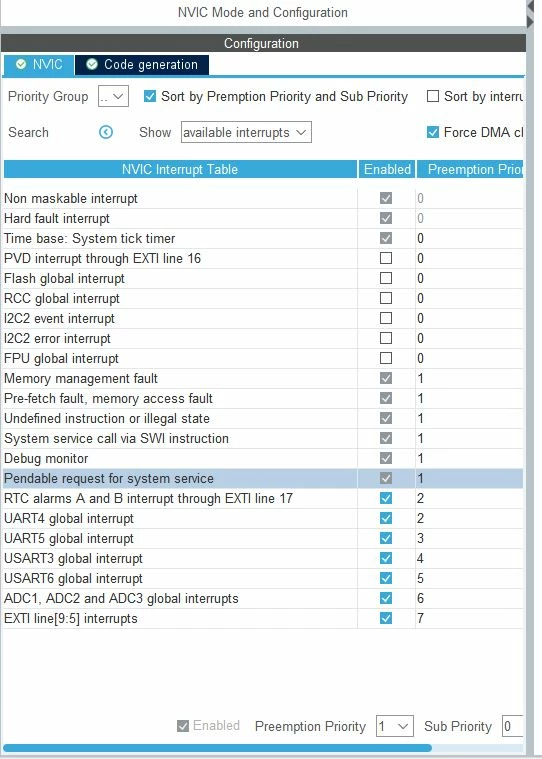Select the NVIC tab
The image size is (542, 759).
39,65
